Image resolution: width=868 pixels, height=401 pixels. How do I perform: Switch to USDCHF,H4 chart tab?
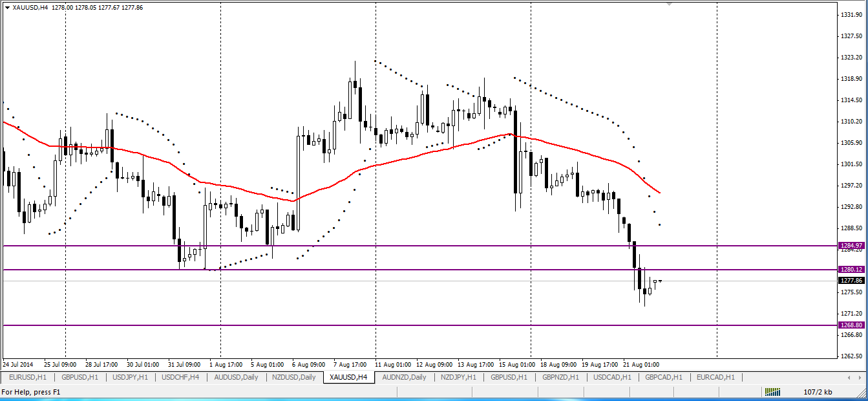(180, 377)
